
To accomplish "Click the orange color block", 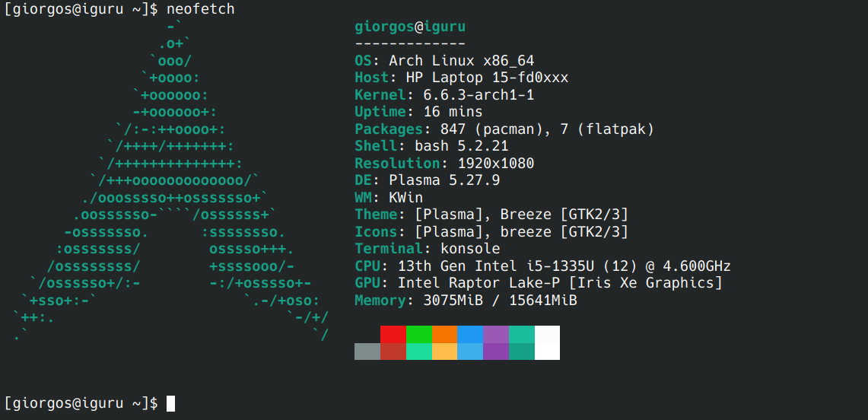I will click(x=444, y=334).
